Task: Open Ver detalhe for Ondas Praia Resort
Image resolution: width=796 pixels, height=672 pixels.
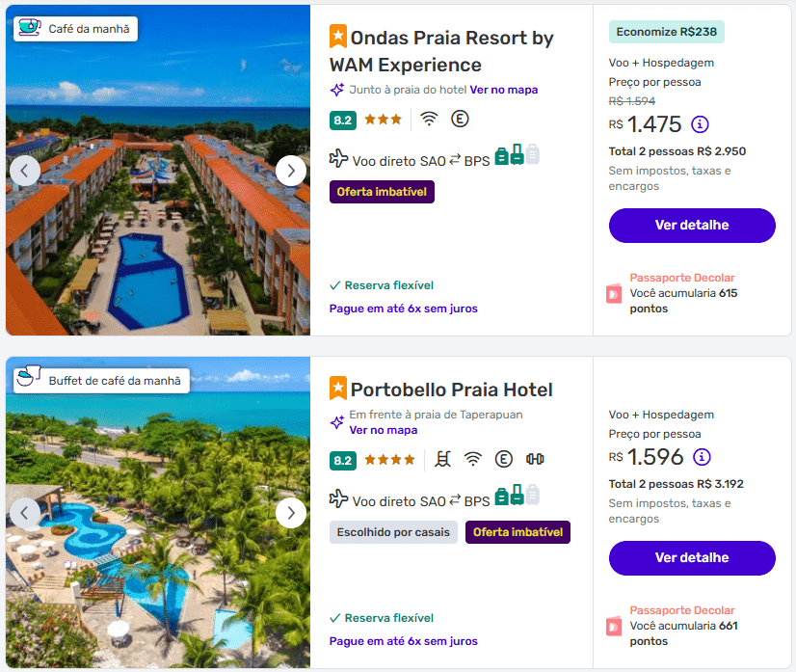Action: point(692,226)
